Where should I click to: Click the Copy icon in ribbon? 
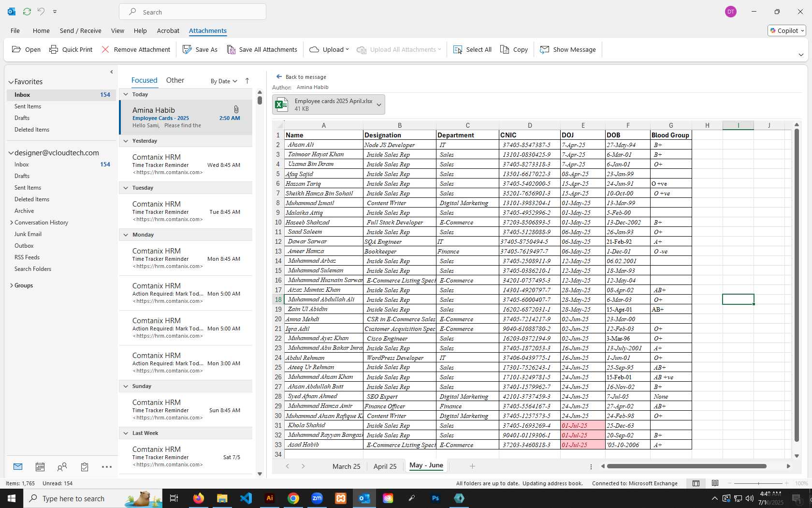coord(505,49)
